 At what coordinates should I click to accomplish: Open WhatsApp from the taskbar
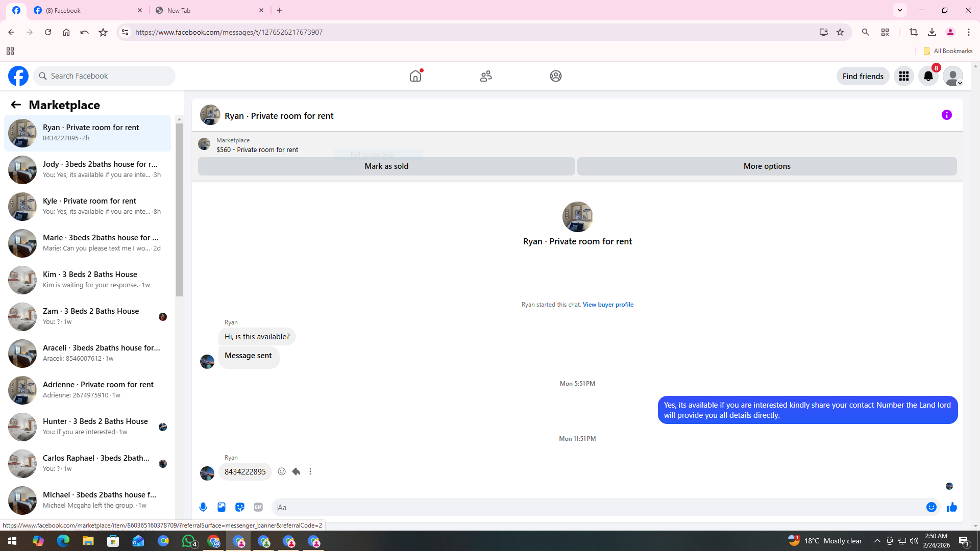tap(188, 541)
